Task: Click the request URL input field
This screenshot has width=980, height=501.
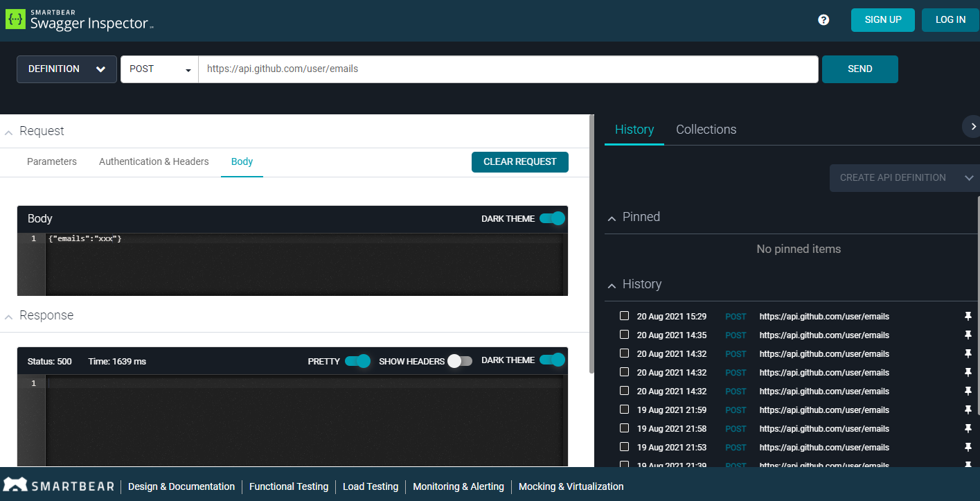Action: (x=508, y=69)
